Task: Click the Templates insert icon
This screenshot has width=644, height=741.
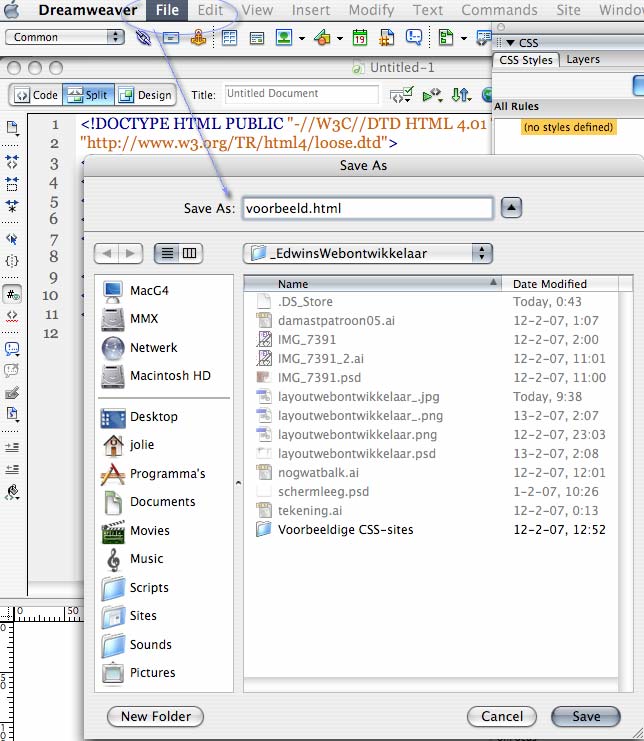Action: tap(446, 37)
